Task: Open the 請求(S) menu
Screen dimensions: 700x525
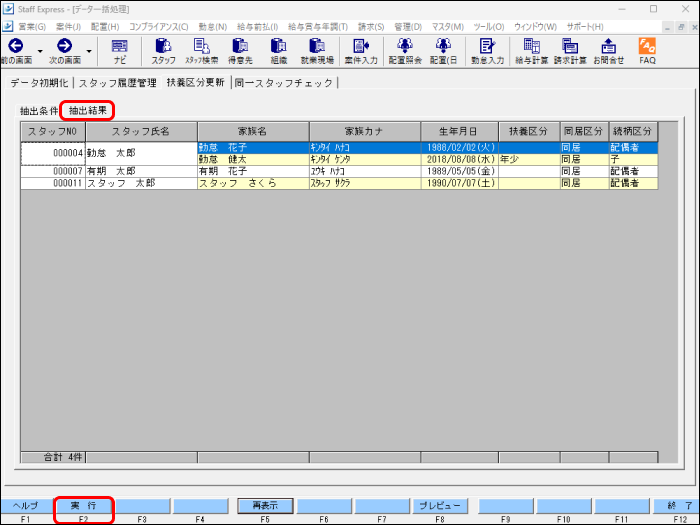Action: (x=371, y=27)
